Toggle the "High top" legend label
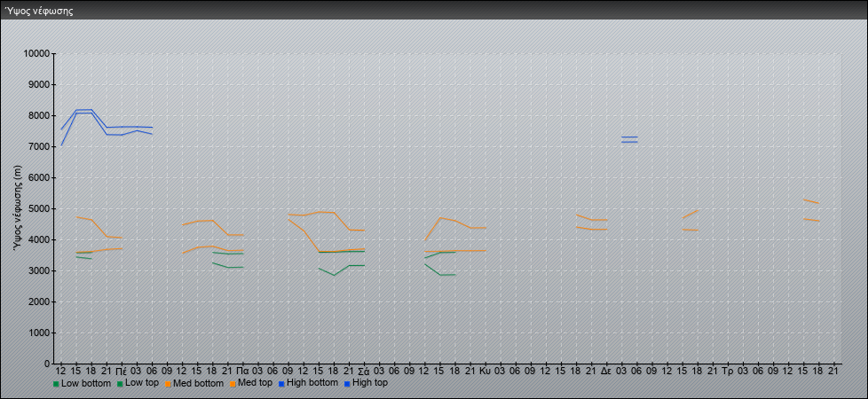This screenshot has width=868, height=399. coord(370,383)
